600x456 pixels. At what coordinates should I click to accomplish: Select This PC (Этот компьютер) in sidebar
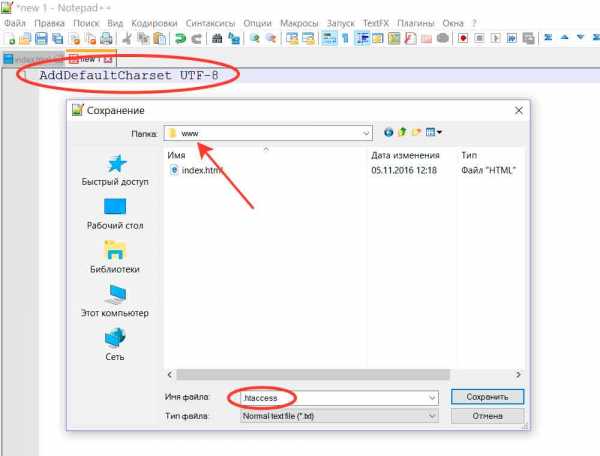[x=114, y=300]
